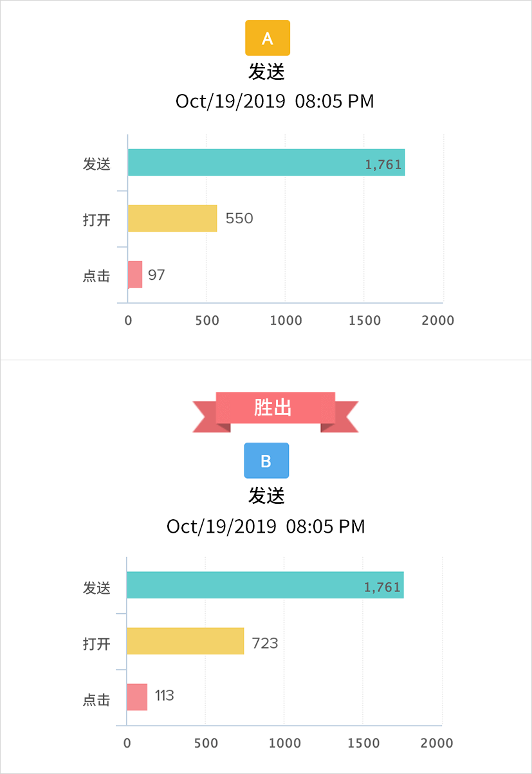
Task: Click the send date below variant A
Action: (x=275, y=102)
